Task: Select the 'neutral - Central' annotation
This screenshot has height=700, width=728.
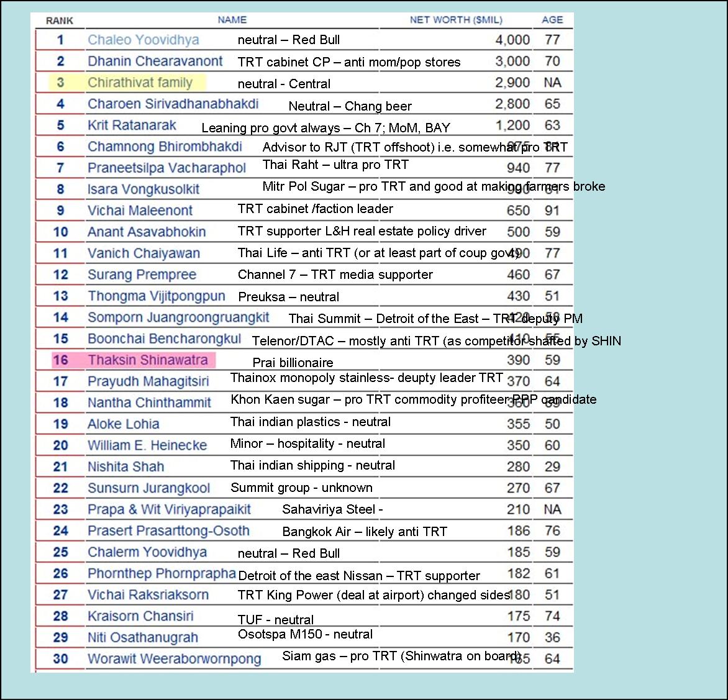Action: point(284,84)
